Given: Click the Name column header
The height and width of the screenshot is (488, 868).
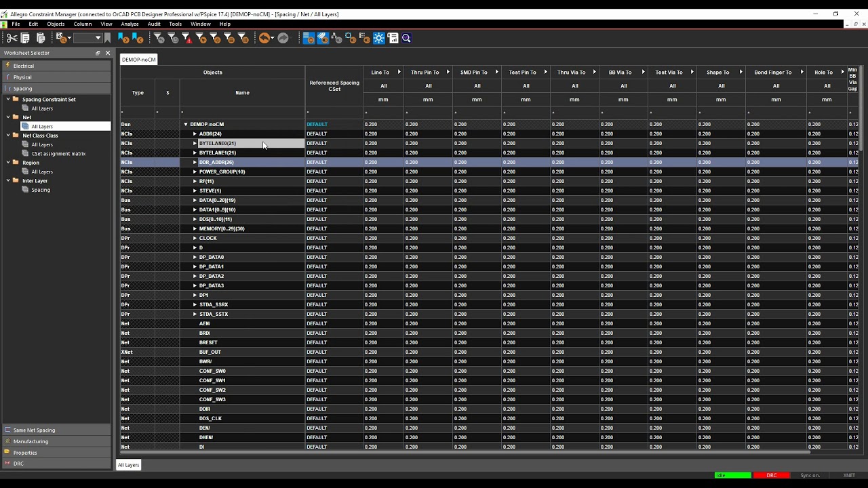Looking at the screenshot, I should click(x=242, y=93).
